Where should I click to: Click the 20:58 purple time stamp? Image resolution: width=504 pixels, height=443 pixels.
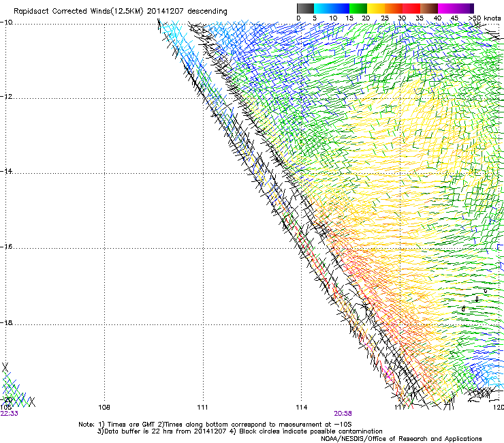click(343, 414)
